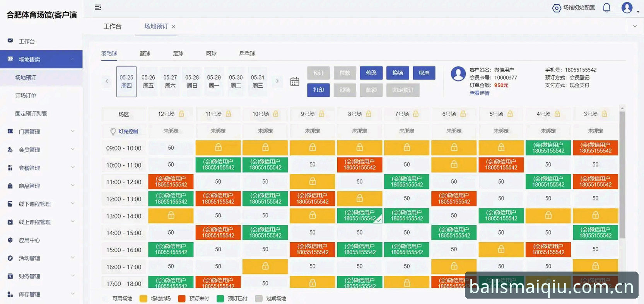644x304 pixels.
Task: Collapse the sidebar with hamburger icon
Action: (98, 7)
